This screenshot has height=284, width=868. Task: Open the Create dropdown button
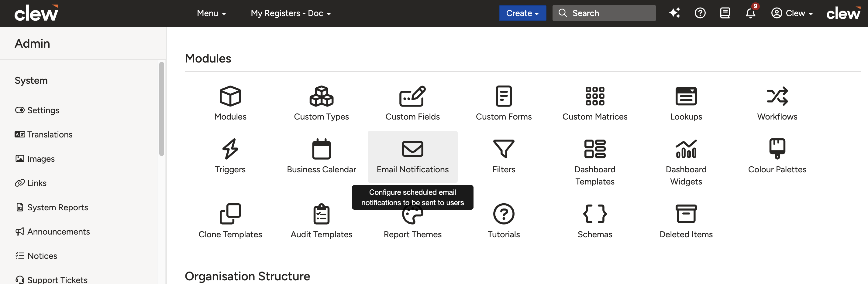[522, 13]
